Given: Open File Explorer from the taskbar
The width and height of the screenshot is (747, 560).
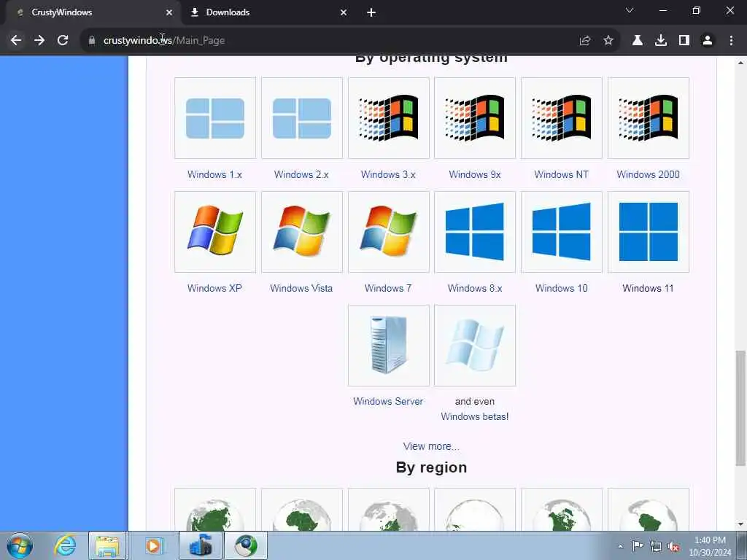Looking at the screenshot, I should pyautogui.click(x=108, y=545).
